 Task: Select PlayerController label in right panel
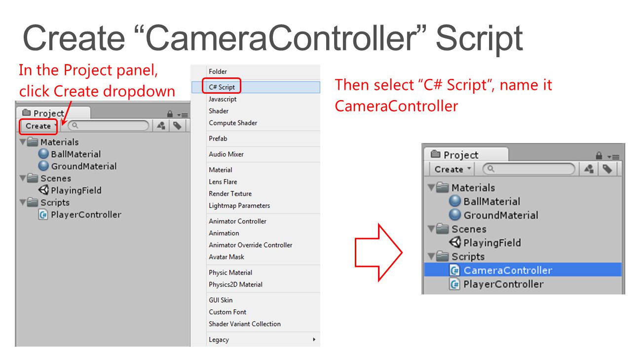503,284
